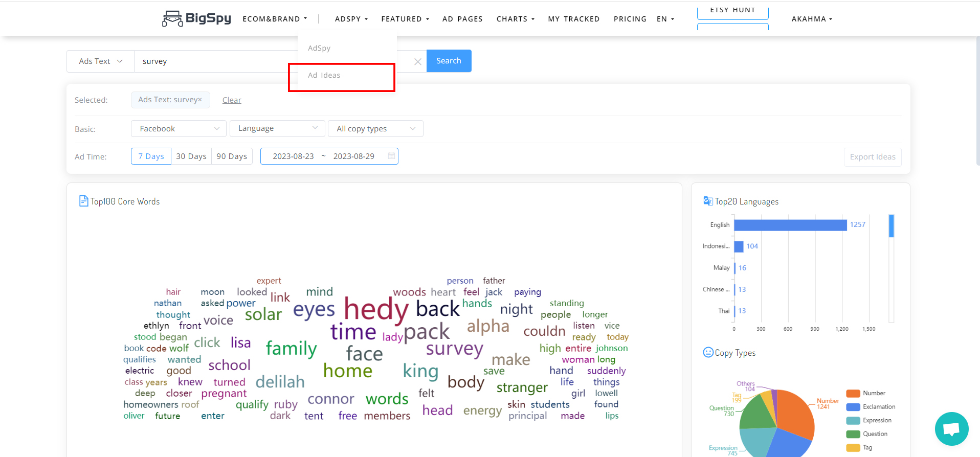Select the 90 Days time range

click(232, 156)
